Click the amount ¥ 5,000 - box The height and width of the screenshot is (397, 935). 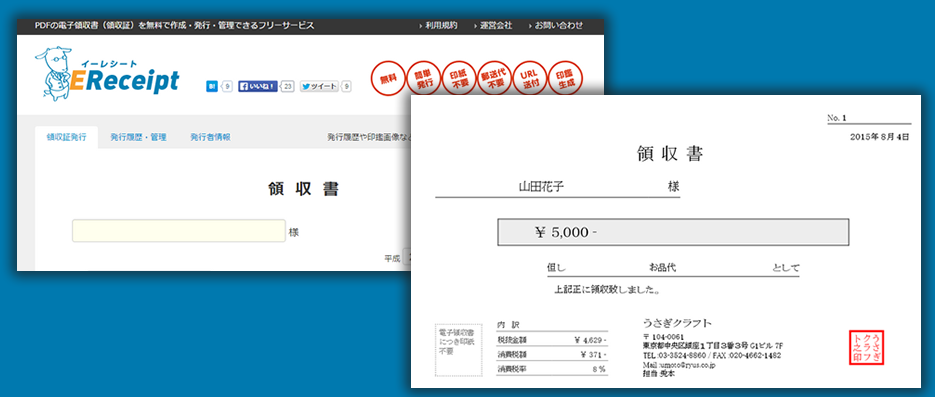point(673,232)
